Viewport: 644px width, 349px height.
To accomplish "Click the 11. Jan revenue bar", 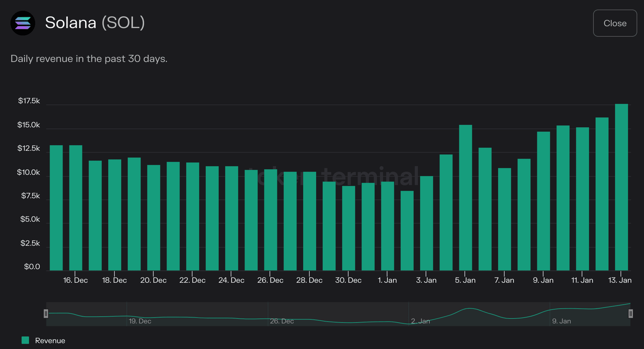I will pos(582,199).
